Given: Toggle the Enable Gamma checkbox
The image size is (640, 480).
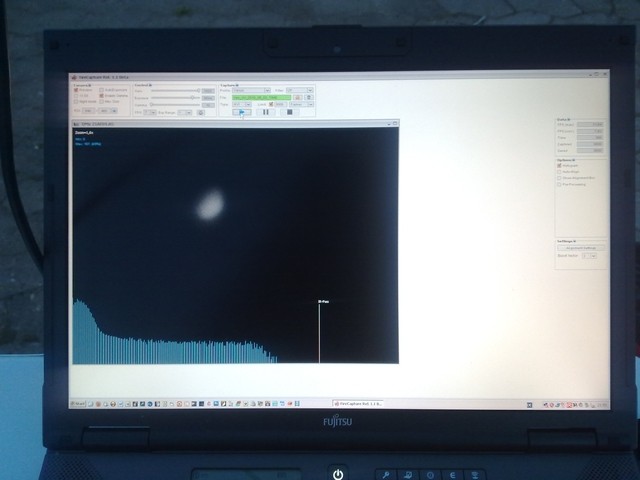Looking at the screenshot, I should click(102, 96).
